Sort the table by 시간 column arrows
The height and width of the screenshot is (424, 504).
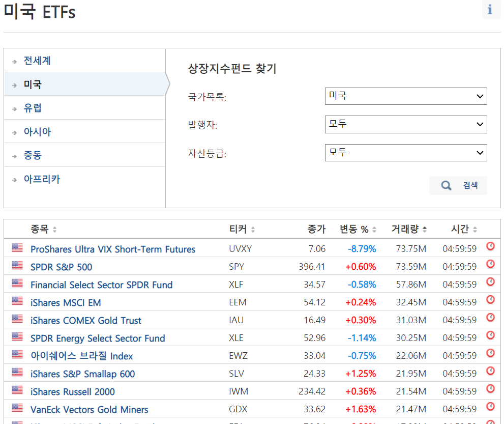[475, 230]
